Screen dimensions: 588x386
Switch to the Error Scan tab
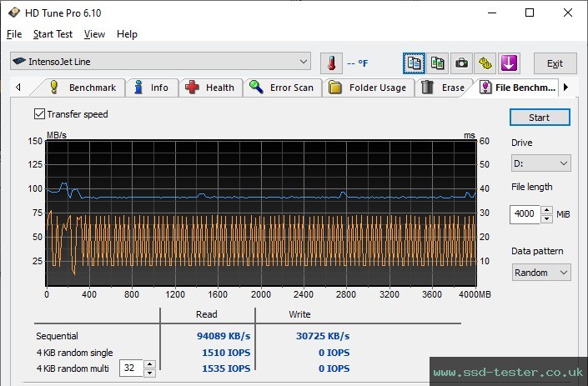282,88
